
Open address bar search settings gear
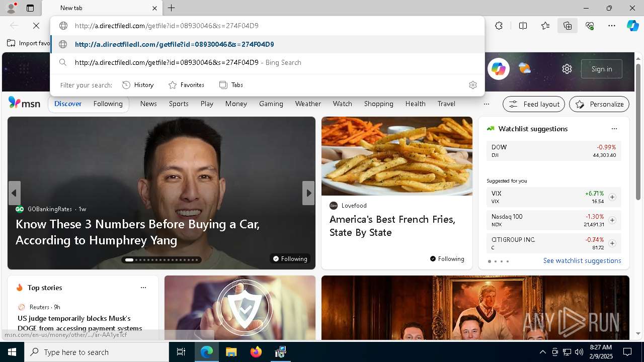[472, 85]
